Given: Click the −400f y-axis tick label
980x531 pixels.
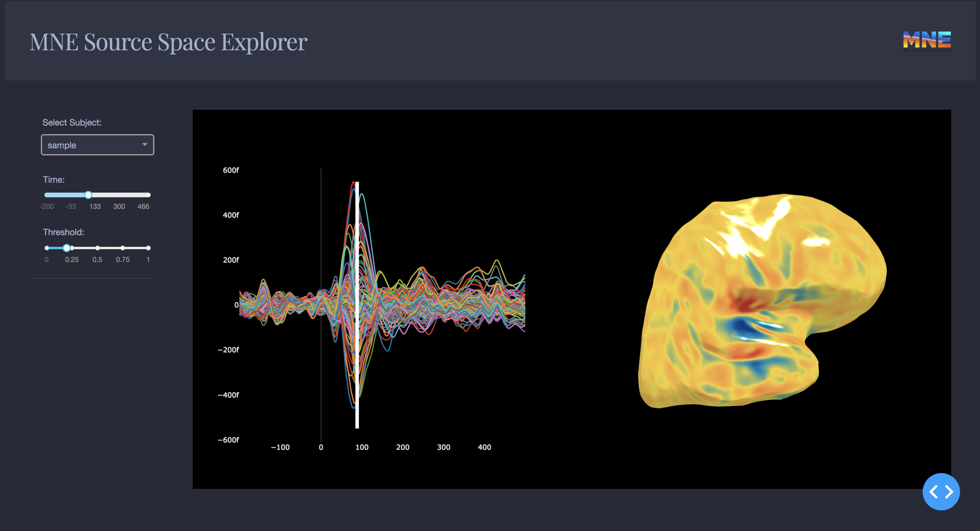Looking at the screenshot, I should (228, 395).
